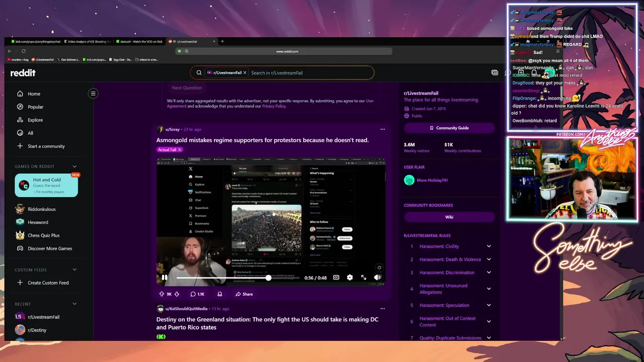Collapse the left navigation sidebar
The height and width of the screenshot is (362, 644).
[93, 94]
